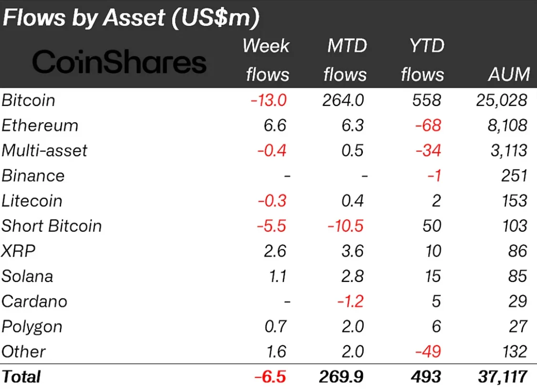This screenshot has height=392, width=537.
Task: Select the YTD flows column header
Action: 423,60
